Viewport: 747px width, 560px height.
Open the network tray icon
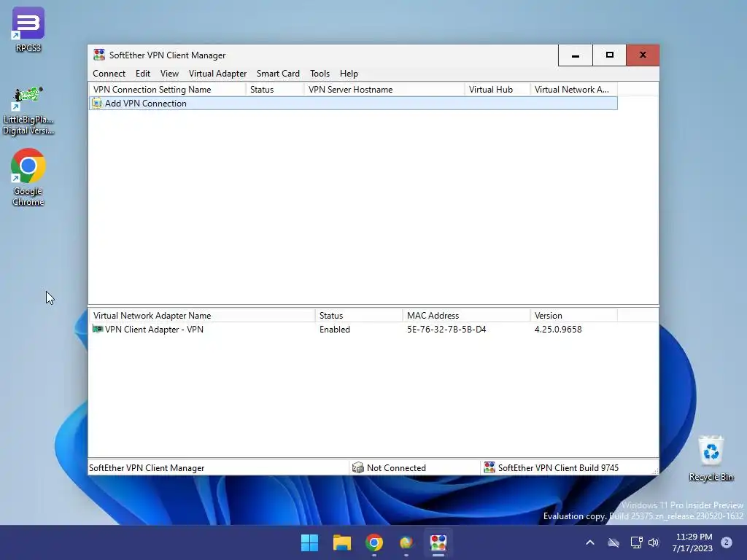(636, 542)
